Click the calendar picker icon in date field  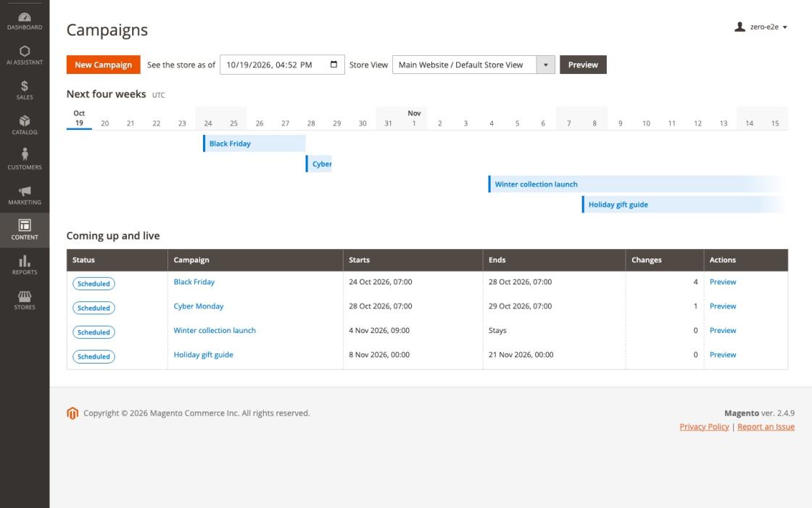click(x=333, y=65)
